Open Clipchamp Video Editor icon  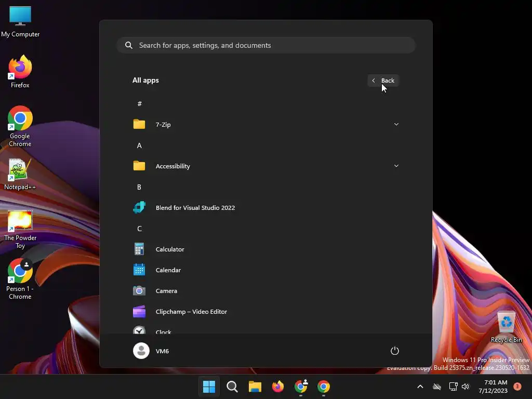[139, 312]
